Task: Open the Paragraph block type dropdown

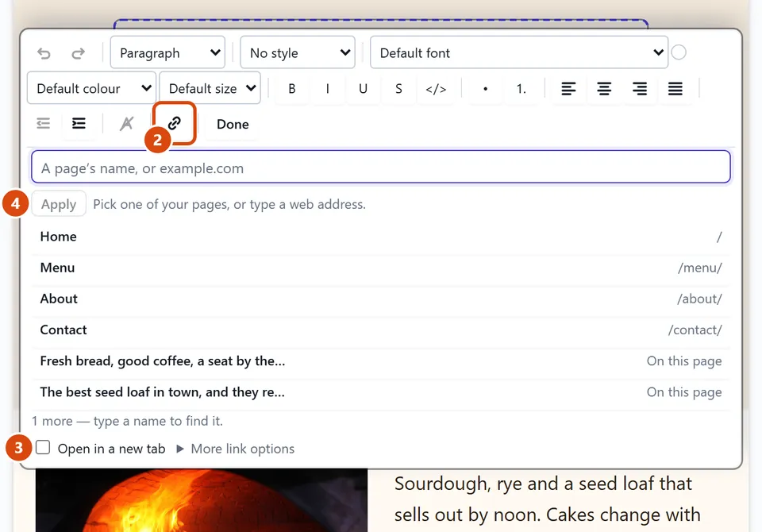Action: click(167, 52)
